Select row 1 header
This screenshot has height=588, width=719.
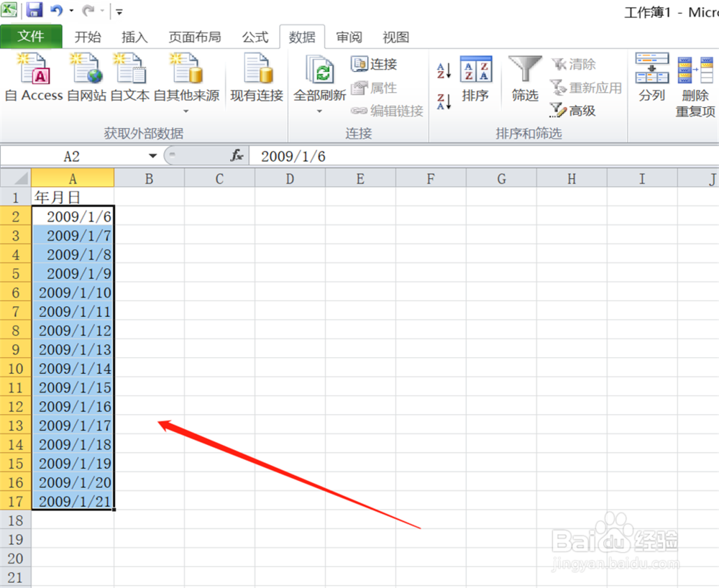pyautogui.click(x=16, y=197)
